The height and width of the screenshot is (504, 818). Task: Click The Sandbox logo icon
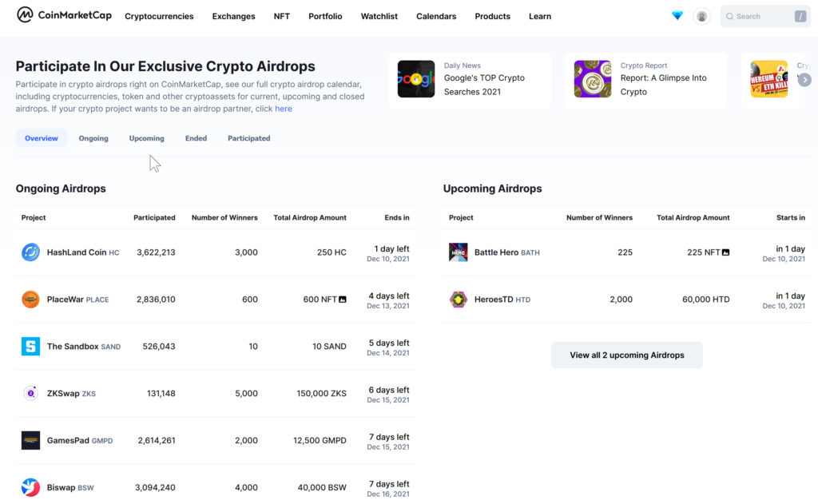[30, 347]
